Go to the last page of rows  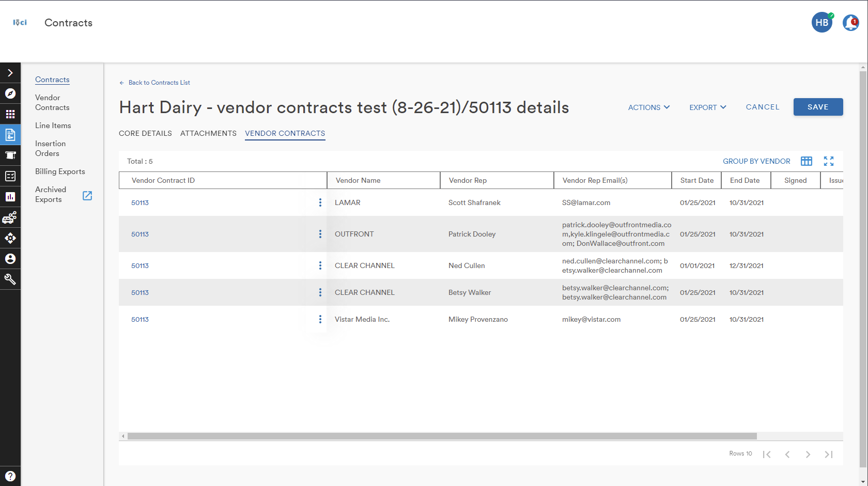pos(829,454)
